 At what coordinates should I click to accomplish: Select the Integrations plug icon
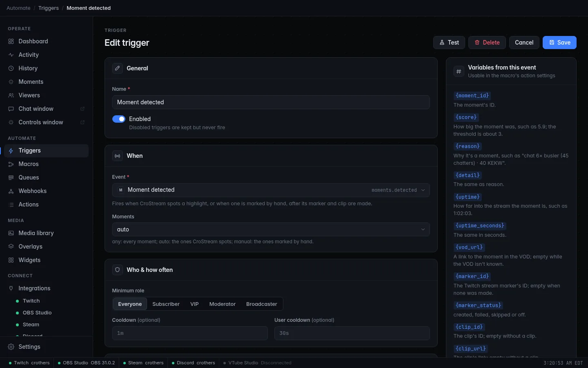tap(11, 288)
